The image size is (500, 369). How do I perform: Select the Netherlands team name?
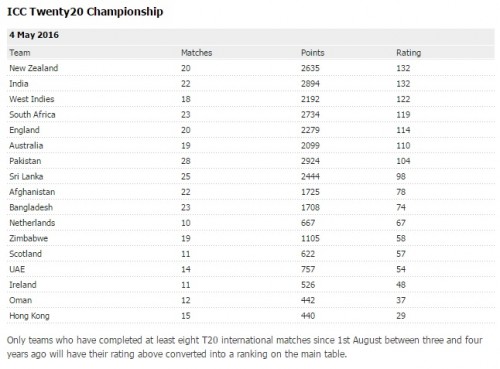click(32, 223)
